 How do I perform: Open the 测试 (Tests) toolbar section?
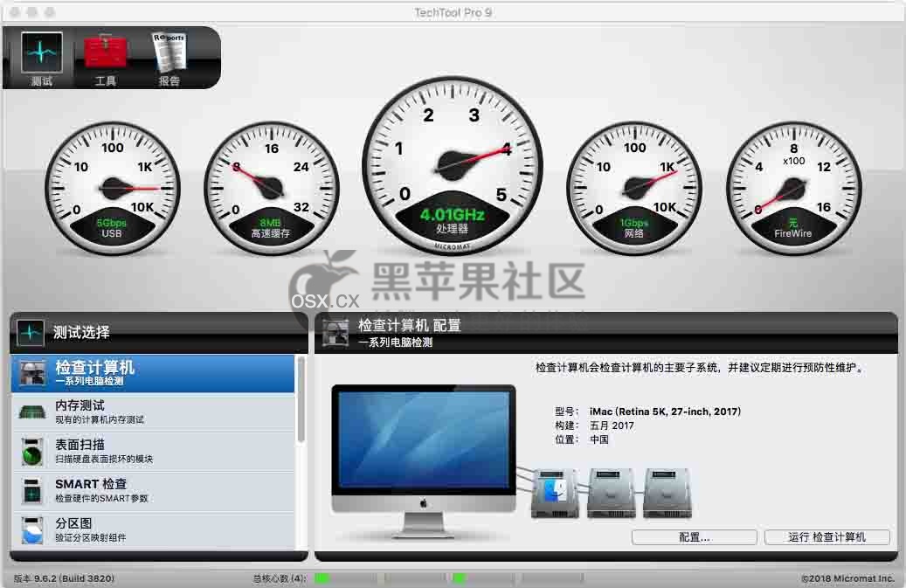(x=42, y=59)
